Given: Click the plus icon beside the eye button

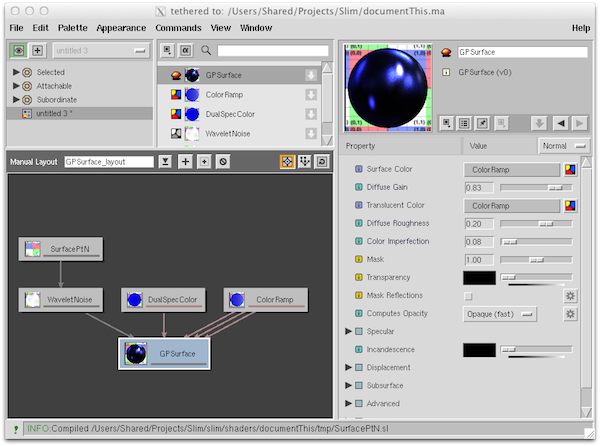Looking at the screenshot, I should tap(38, 50).
